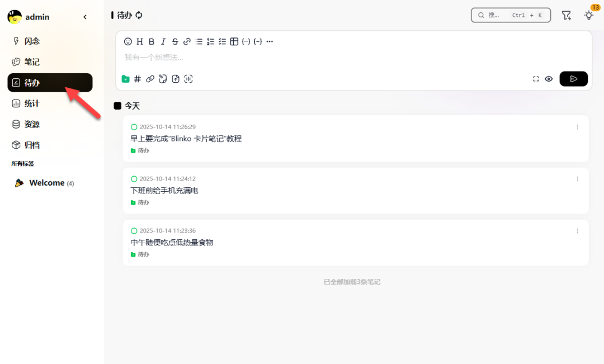Open 资源 in the sidebar
This screenshot has height=364, width=604.
tap(50, 125)
